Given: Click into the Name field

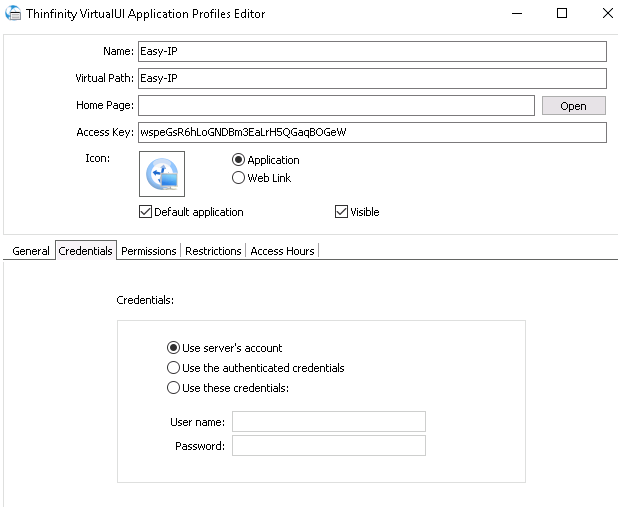Looking at the screenshot, I should (x=372, y=51).
